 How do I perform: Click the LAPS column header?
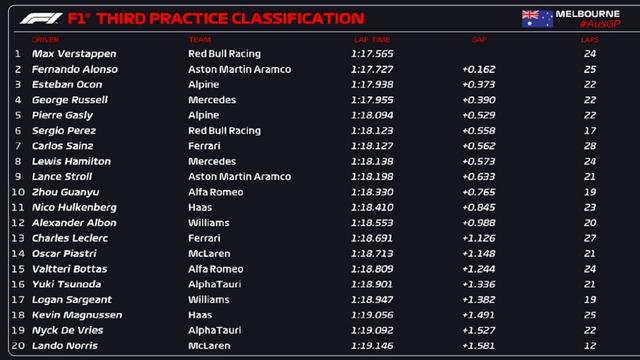click(589, 40)
